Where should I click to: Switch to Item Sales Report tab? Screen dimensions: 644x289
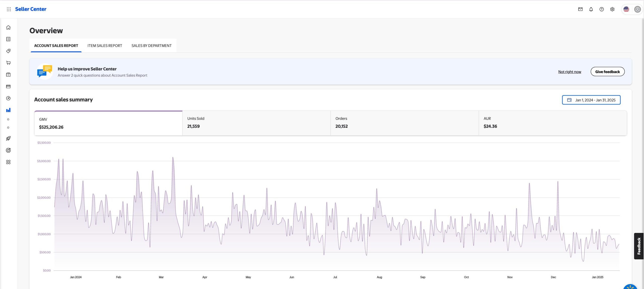pyautogui.click(x=105, y=46)
